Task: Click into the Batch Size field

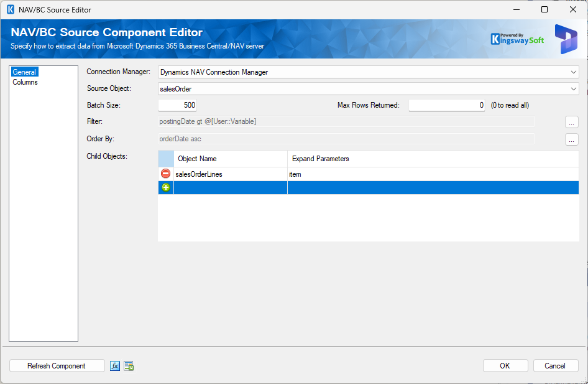Action: click(x=178, y=105)
